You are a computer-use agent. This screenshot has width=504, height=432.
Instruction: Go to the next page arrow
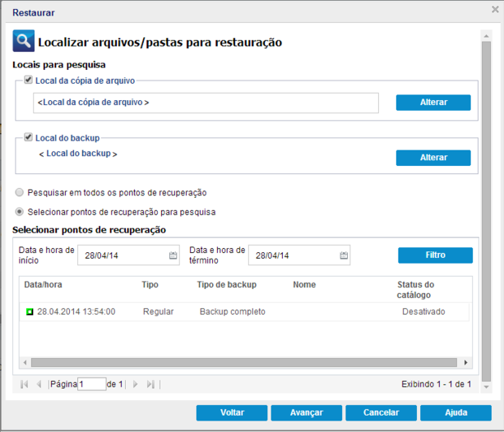pos(135,384)
